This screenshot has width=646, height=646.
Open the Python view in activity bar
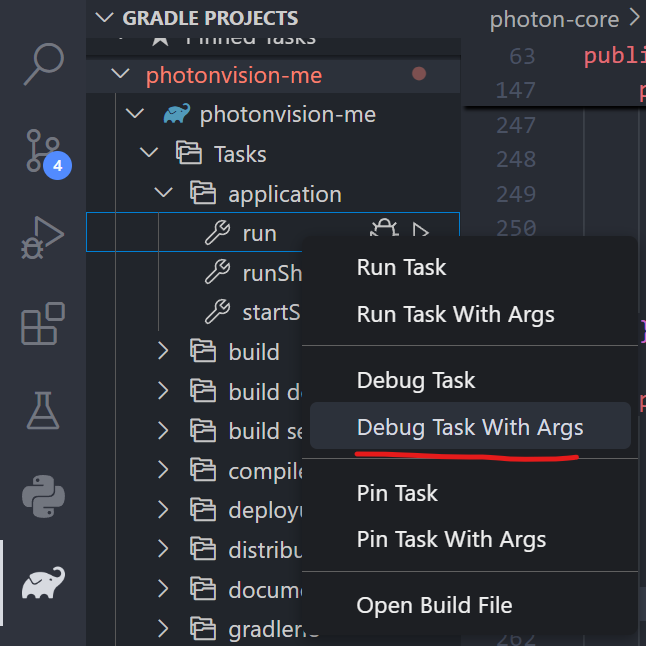coord(43,496)
